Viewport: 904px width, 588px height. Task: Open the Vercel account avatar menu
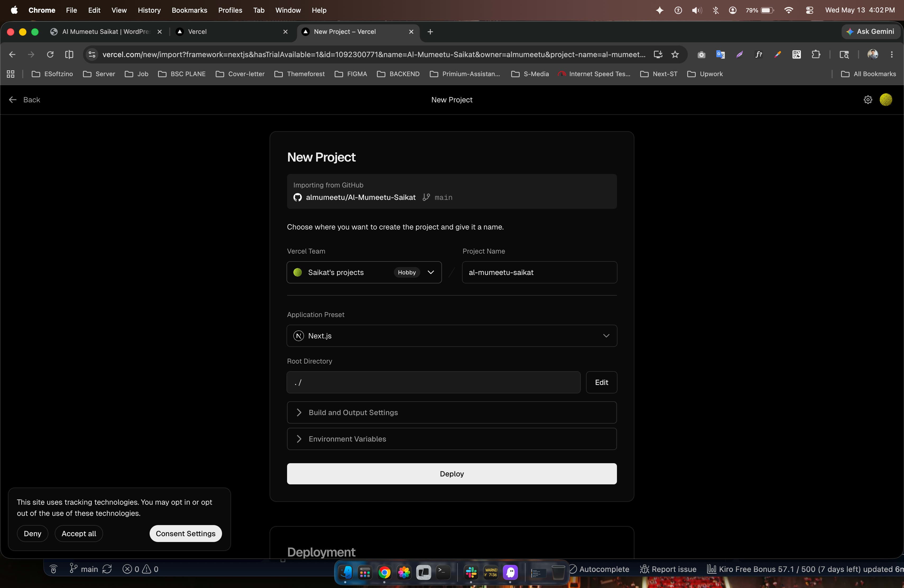[x=886, y=99]
